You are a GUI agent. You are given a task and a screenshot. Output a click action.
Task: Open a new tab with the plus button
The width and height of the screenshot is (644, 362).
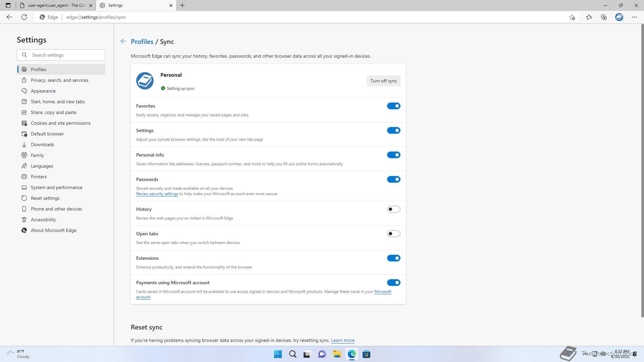click(x=182, y=5)
